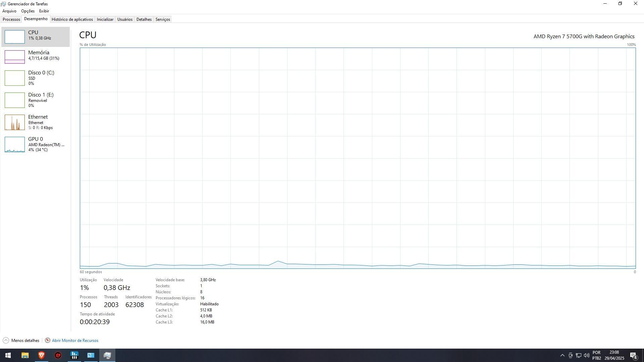Click the 0,38 GHz Velocidade value
Image resolution: width=644 pixels, height=362 pixels.
[x=117, y=288]
